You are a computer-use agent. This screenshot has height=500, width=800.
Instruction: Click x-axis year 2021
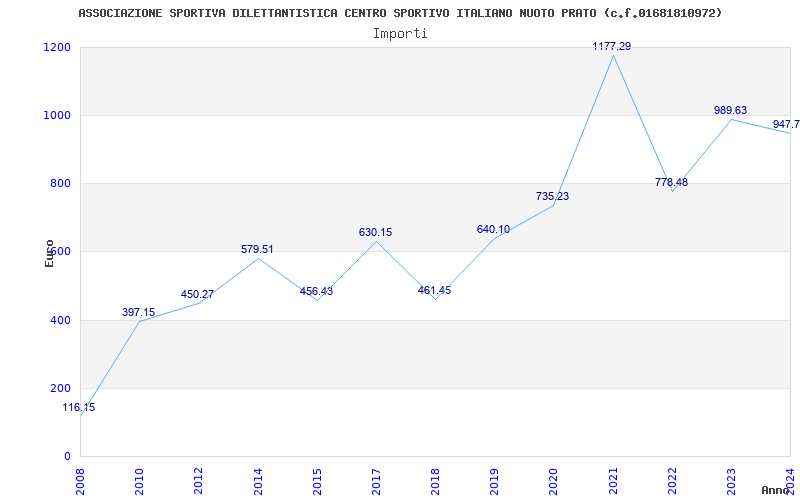[x=613, y=481]
